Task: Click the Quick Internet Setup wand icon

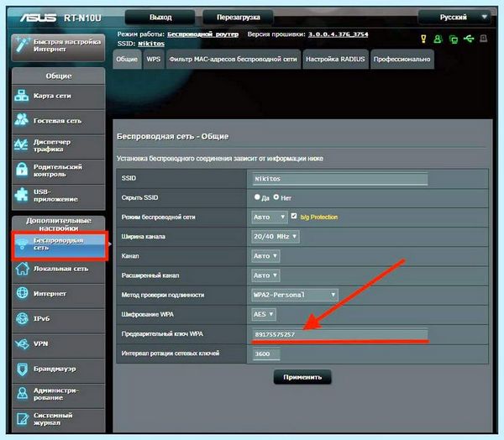Action: [22, 45]
